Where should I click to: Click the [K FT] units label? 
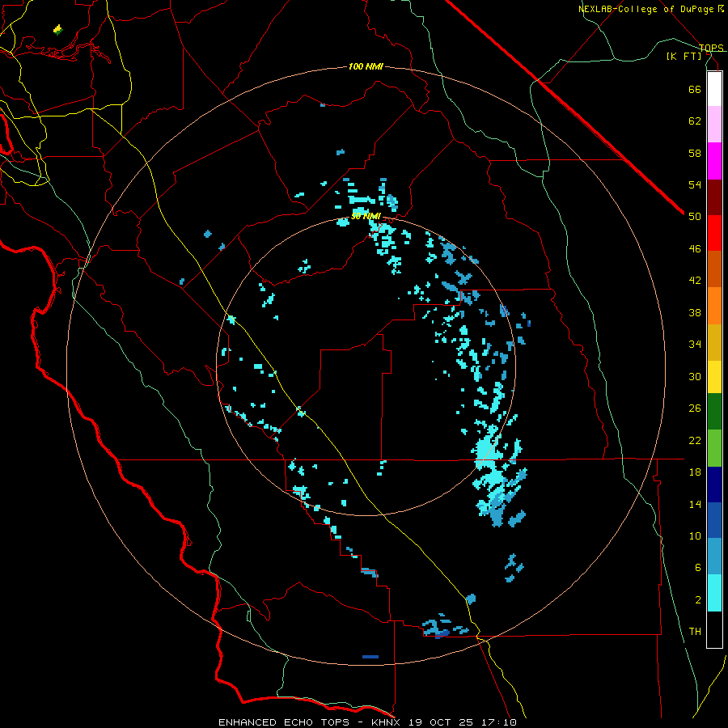[684, 57]
